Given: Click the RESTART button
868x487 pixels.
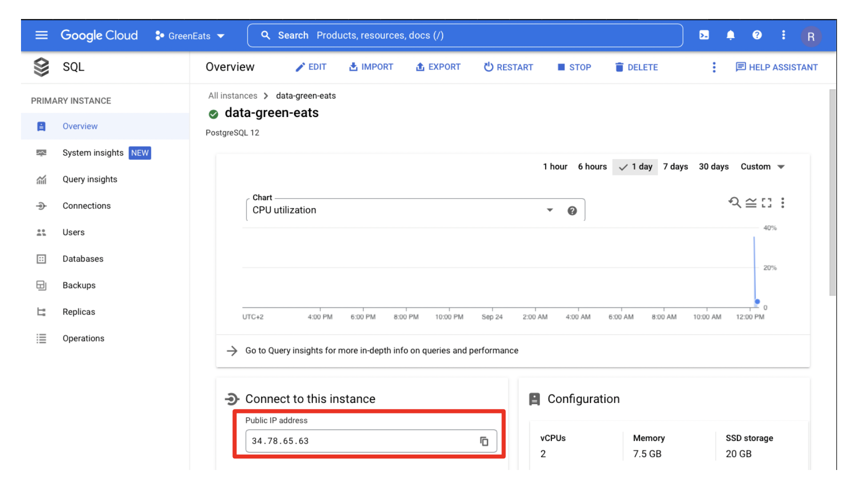Looking at the screenshot, I should (x=508, y=67).
